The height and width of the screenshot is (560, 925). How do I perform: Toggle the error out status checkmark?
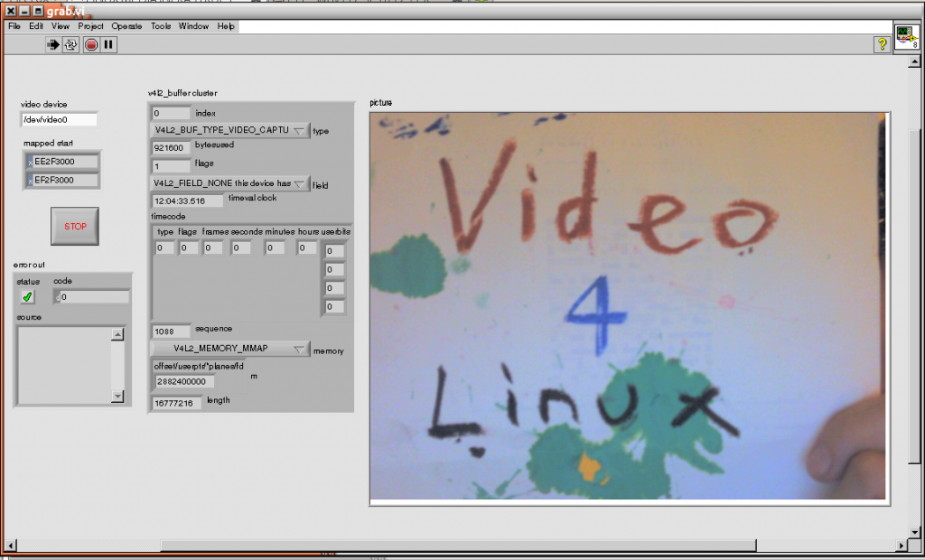[28, 297]
